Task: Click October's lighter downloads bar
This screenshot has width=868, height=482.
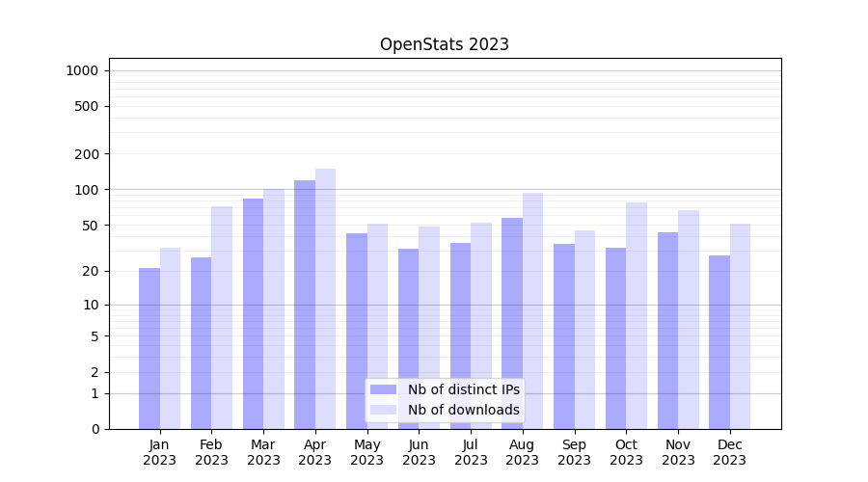Action: [x=636, y=315]
